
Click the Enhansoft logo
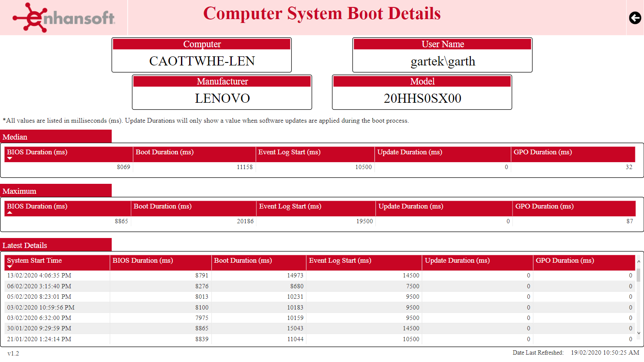tap(64, 18)
